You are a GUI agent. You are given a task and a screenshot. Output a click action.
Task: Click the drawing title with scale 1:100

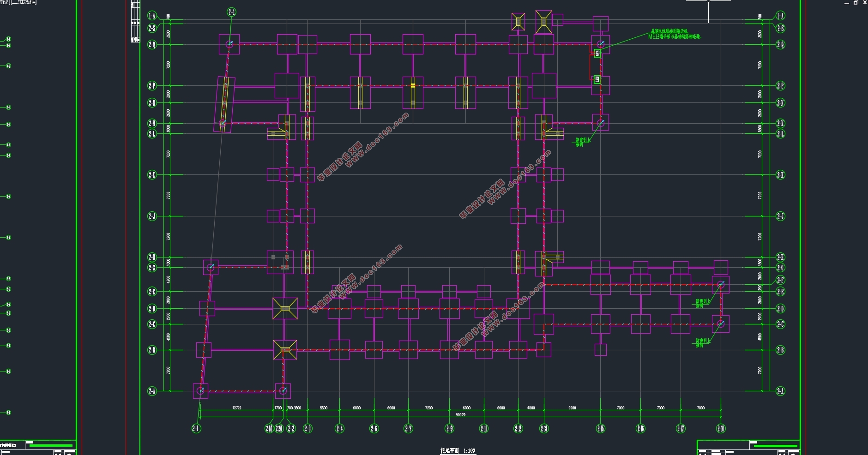(458, 451)
